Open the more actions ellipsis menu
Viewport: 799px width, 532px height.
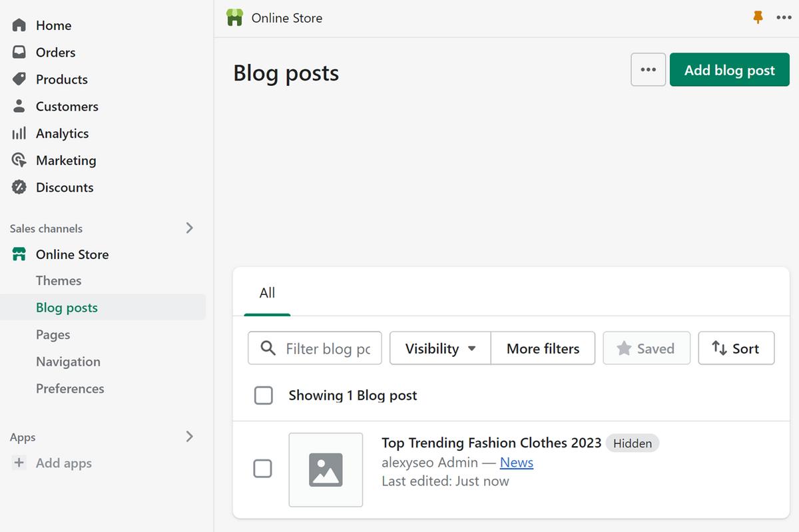[x=647, y=69]
